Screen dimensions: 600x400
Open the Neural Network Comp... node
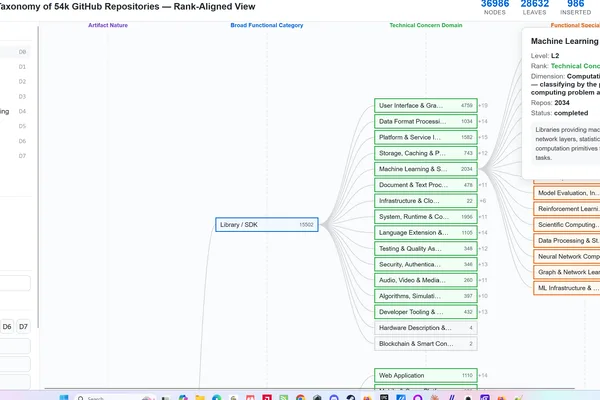[567, 256]
